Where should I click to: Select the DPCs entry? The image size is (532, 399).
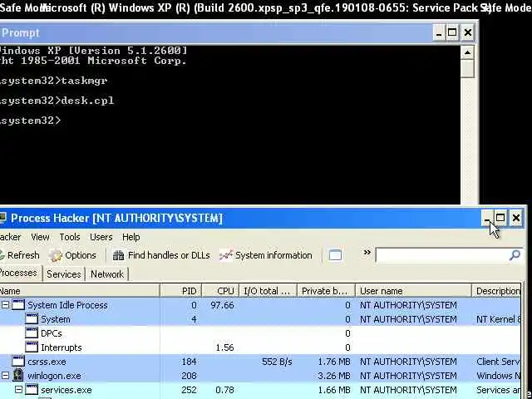pyautogui.click(x=52, y=333)
